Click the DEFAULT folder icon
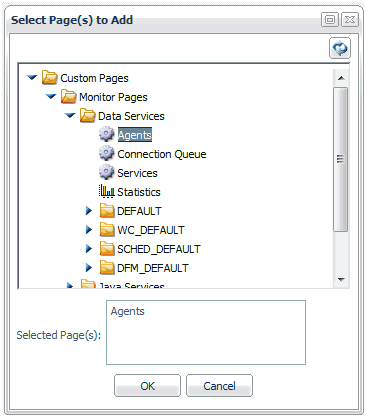The height and width of the screenshot is (417, 366). [107, 211]
